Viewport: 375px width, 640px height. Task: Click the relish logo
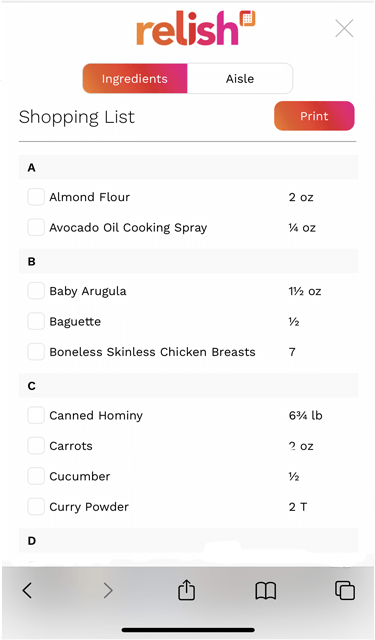pyautogui.click(x=195, y=28)
